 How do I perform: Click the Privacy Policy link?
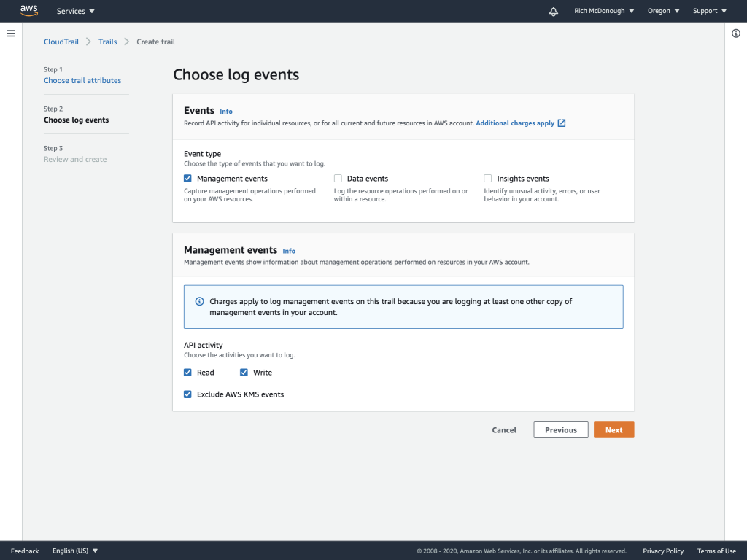tap(662, 551)
